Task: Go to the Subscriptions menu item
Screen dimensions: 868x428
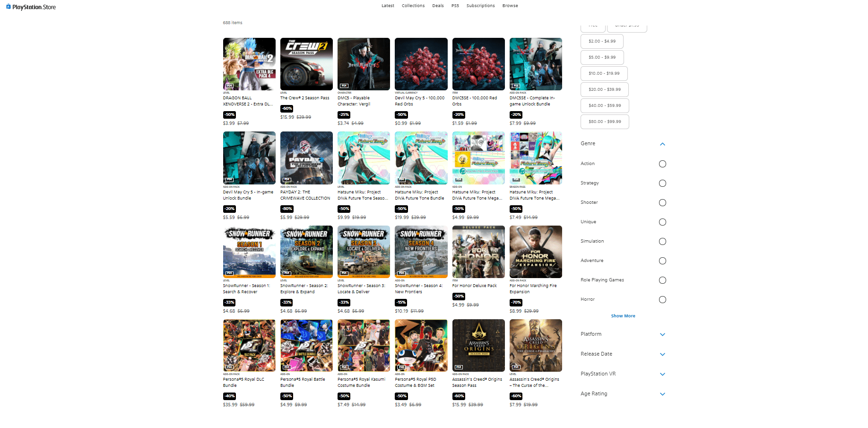Action: [480, 6]
